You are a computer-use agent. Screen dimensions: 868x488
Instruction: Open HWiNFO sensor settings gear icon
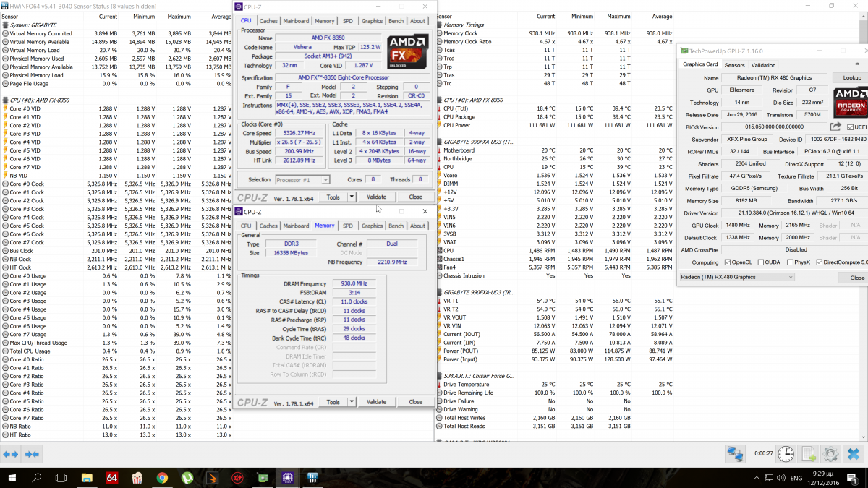pos(830,454)
